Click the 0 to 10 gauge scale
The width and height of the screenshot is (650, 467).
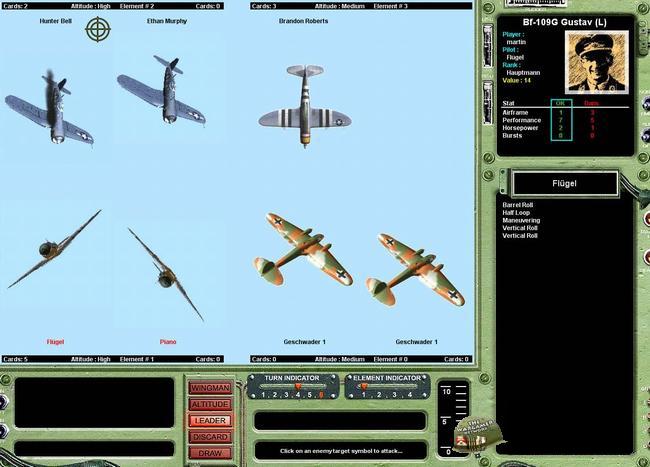[455, 419]
